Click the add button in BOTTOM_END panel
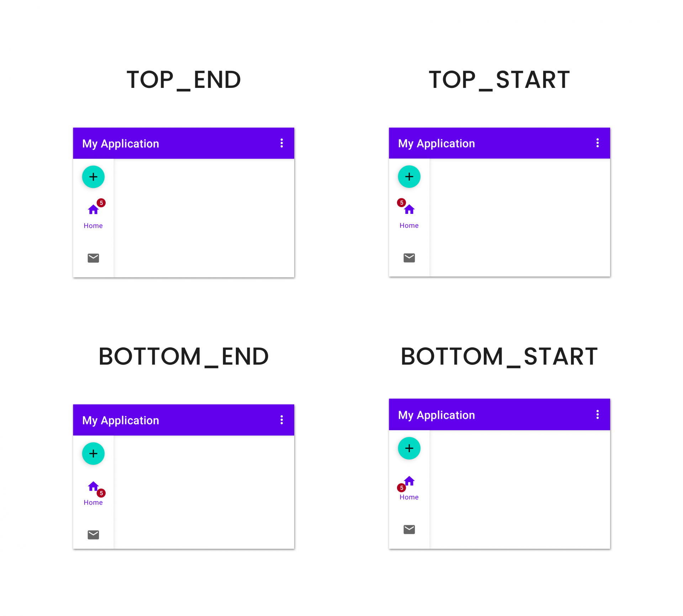This screenshot has width=683, height=616. tap(93, 453)
